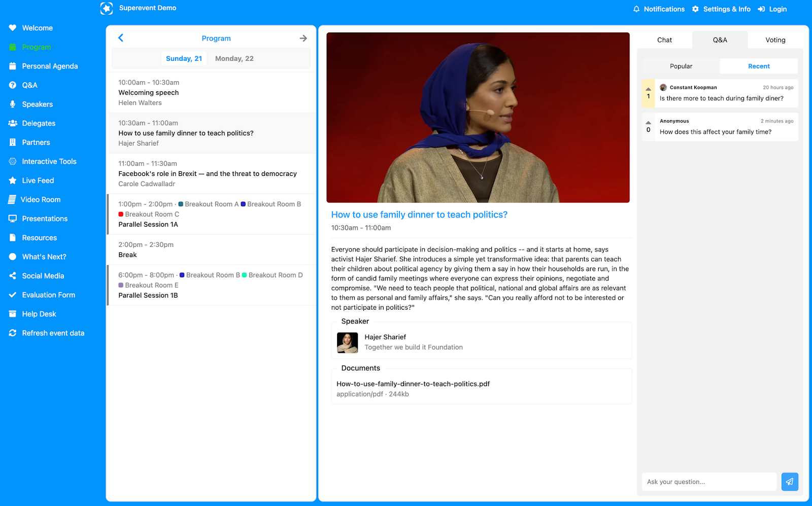Go back with the Program left chevron
The image size is (812, 506).
click(x=121, y=38)
